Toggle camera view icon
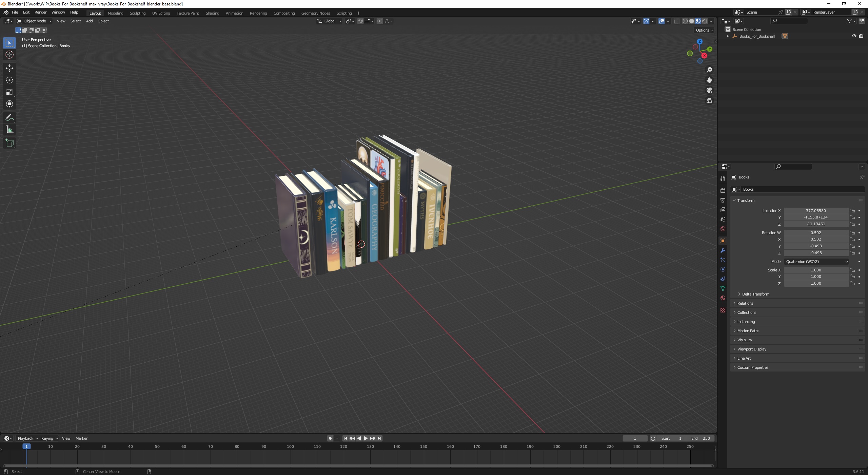Screen dimensions: 868x475 [709, 90]
